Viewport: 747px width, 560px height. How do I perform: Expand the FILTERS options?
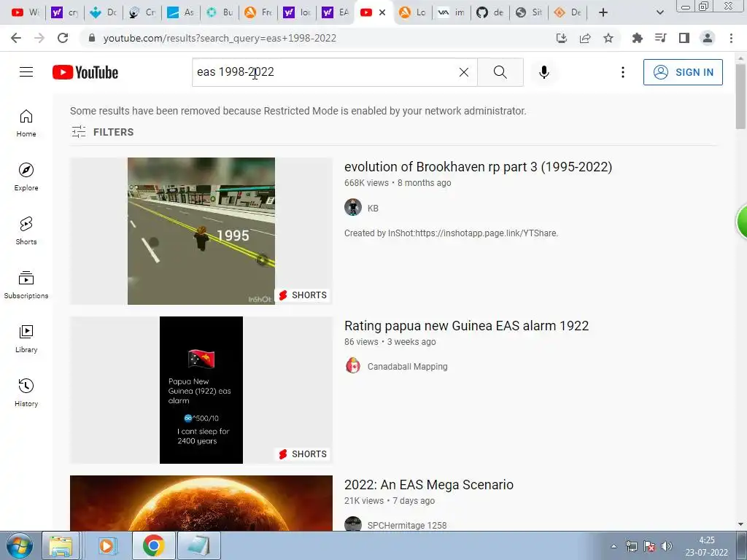102,132
